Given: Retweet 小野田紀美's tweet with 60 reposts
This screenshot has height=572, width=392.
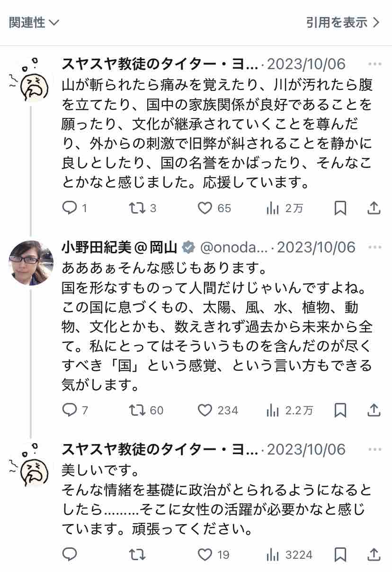Looking at the screenshot, I should click(x=137, y=410).
